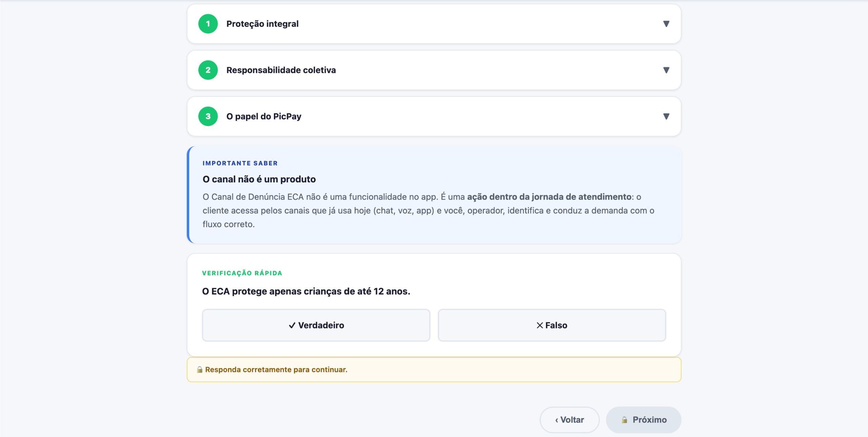The image size is (868, 437).
Task: Expand the O papel do PicPay arrow
Action: click(x=666, y=116)
